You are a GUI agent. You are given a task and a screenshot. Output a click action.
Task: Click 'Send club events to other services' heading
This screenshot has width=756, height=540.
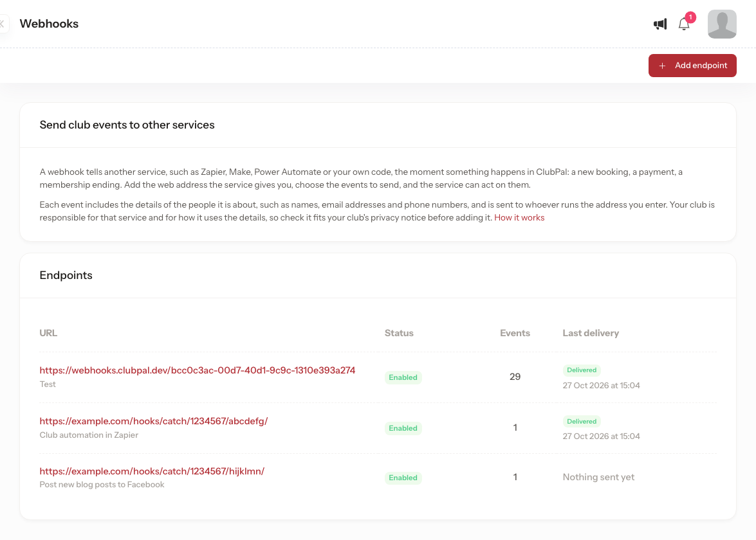pyautogui.click(x=127, y=125)
